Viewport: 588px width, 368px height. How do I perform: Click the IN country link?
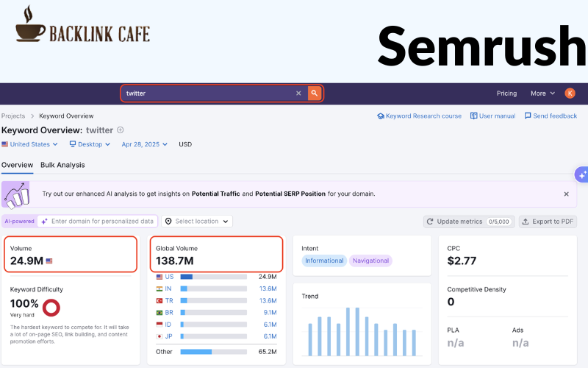click(168, 289)
